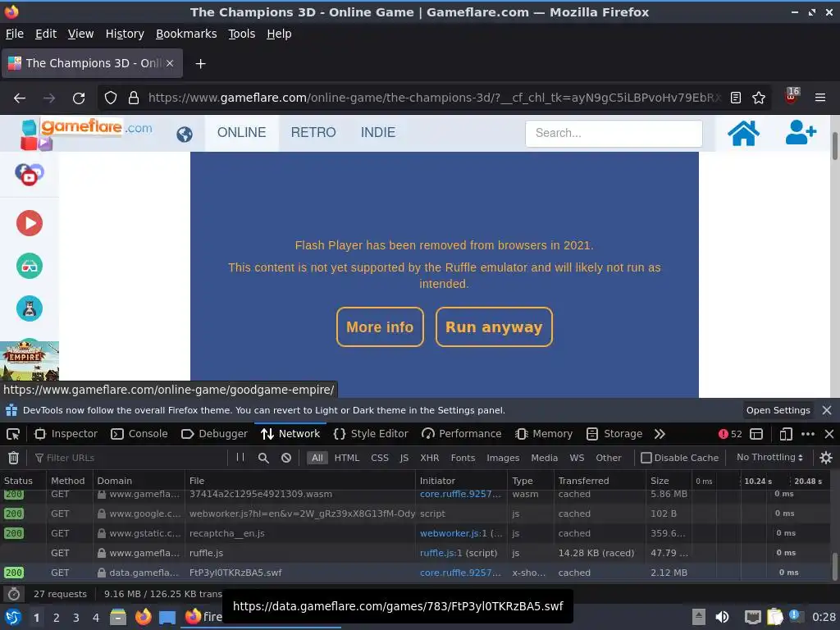Show the 52 errors indicator
The height and width of the screenshot is (630, 840).
click(x=730, y=434)
